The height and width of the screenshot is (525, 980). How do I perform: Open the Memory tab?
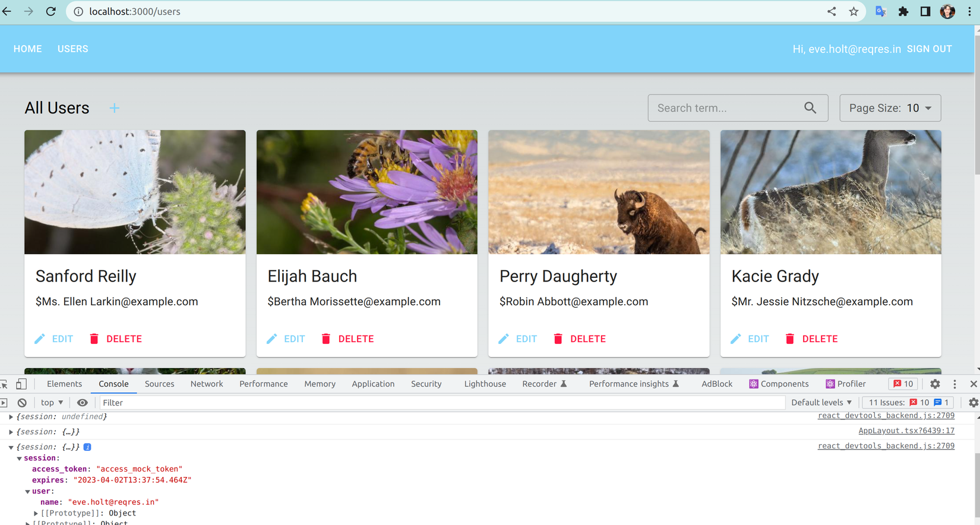[x=320, y=384]
